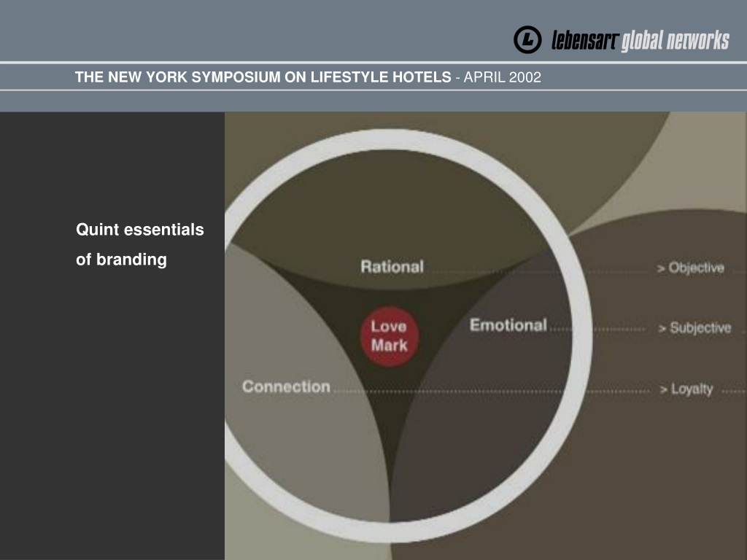The width and height of the screenshot is (747, 560).
Task: Click the APRIL 2002 date text
Action: (502, 77)
